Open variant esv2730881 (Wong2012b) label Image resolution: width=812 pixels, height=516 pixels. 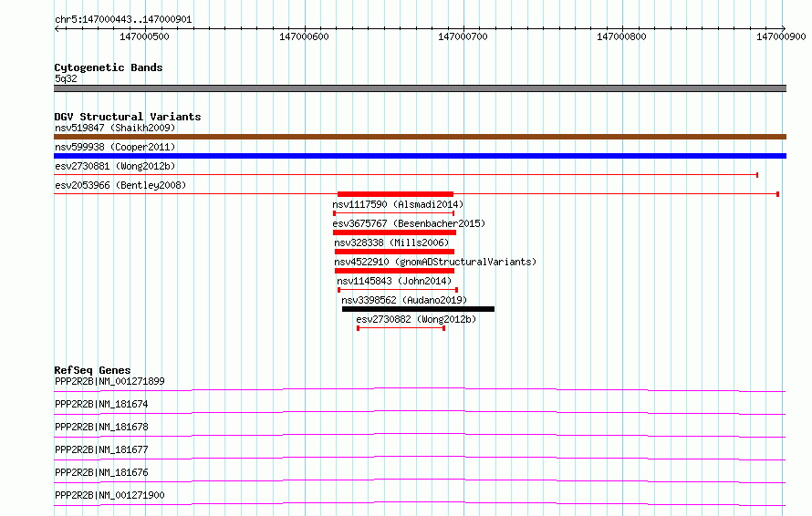(115, 166)
